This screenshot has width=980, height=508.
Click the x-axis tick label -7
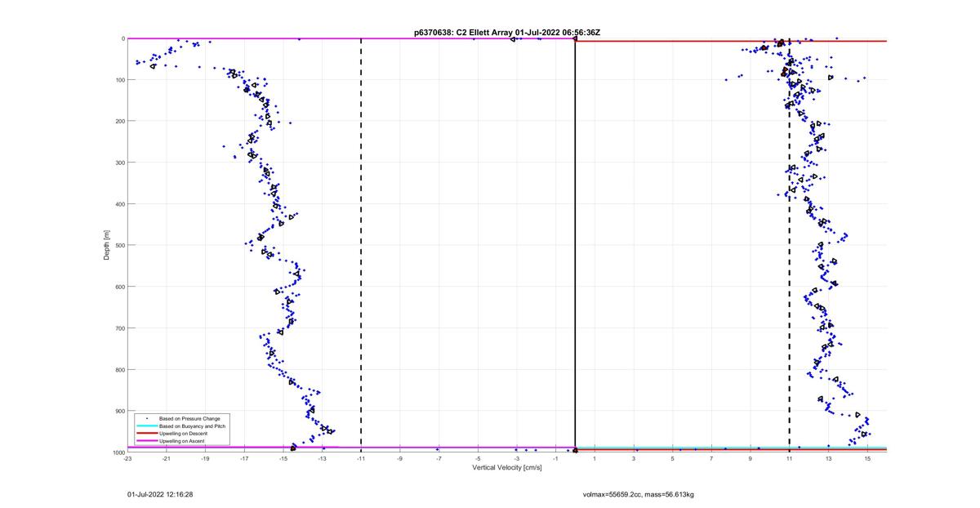click(x=439, y=458)
